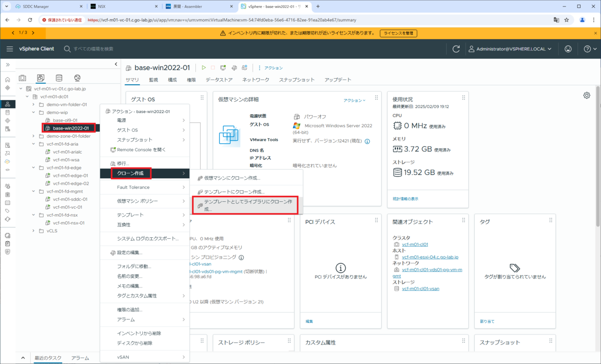Go to Home icon in sidebar
Image resolution: width=601 pixels, height=364 pixels.
click(x=8, y=80)
